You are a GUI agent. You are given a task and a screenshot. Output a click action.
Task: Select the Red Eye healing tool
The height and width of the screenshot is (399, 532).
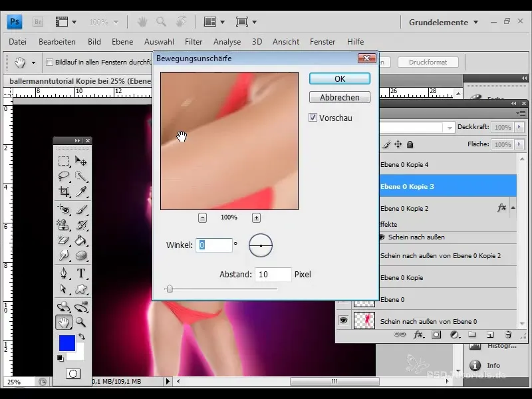pyautogui.click(x=63, y=209)
